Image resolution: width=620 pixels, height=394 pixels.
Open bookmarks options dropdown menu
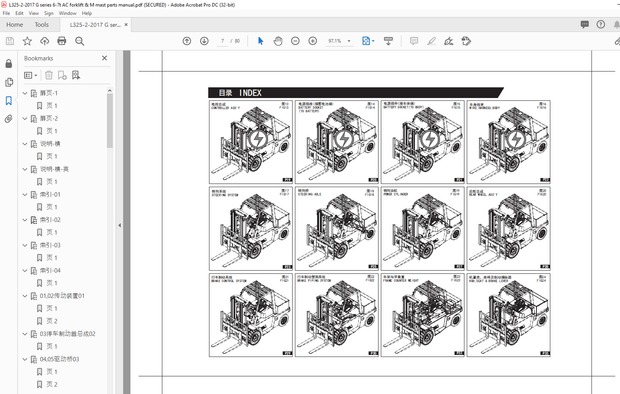click(30, 75)
